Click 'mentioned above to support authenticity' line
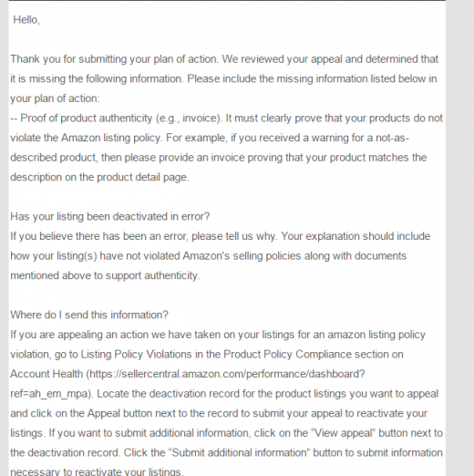 [105, 275]
